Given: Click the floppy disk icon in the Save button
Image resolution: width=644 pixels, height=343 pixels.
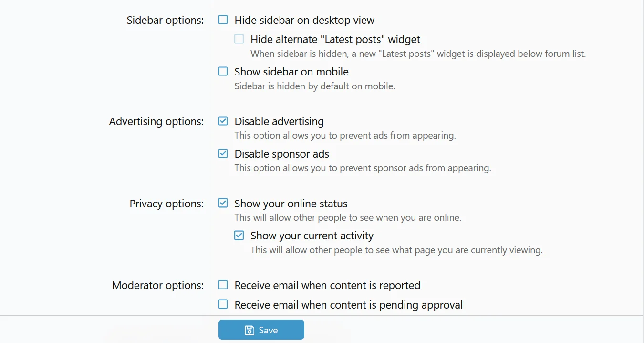Looking at the screenshot, I should (249, 330).
